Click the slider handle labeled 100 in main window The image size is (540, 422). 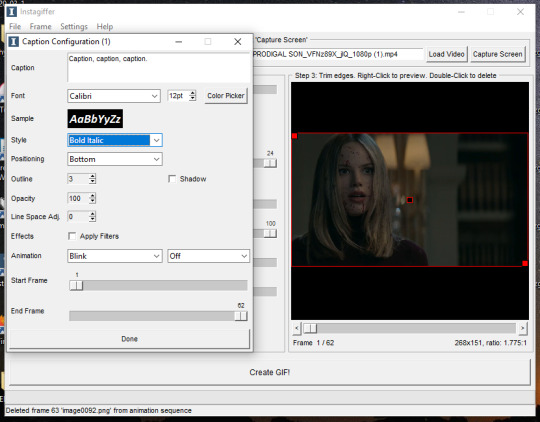tap(270, 234)
